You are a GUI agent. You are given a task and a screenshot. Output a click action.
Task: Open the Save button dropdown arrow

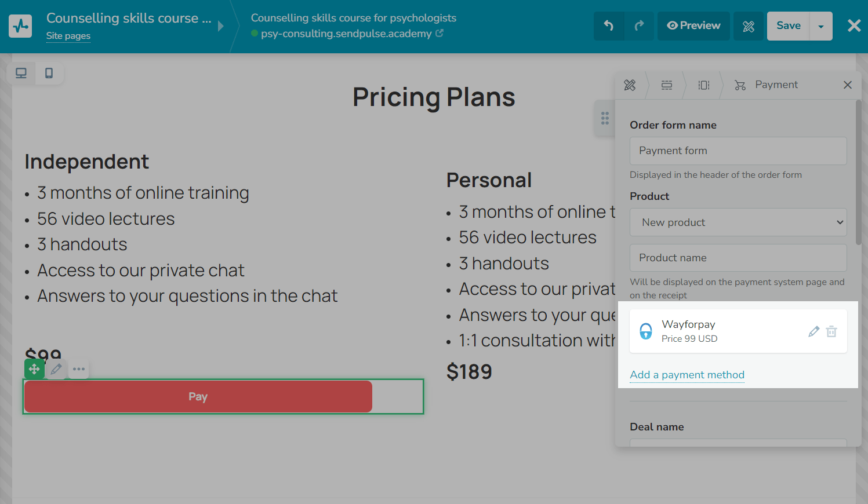click(x=821, y=26)
